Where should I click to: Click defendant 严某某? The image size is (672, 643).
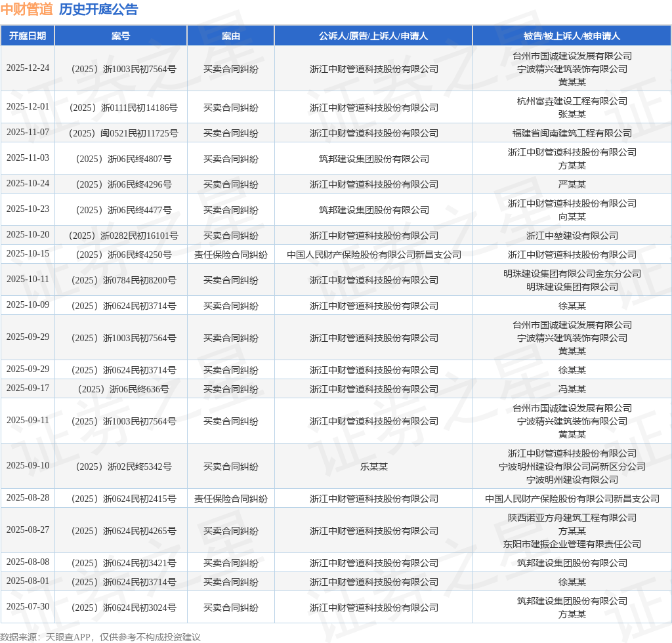572,184
